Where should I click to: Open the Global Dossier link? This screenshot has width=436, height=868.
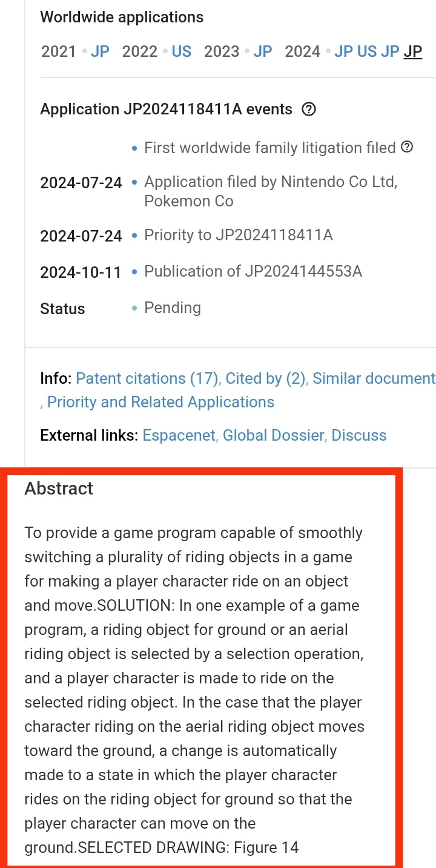point(273,435)
